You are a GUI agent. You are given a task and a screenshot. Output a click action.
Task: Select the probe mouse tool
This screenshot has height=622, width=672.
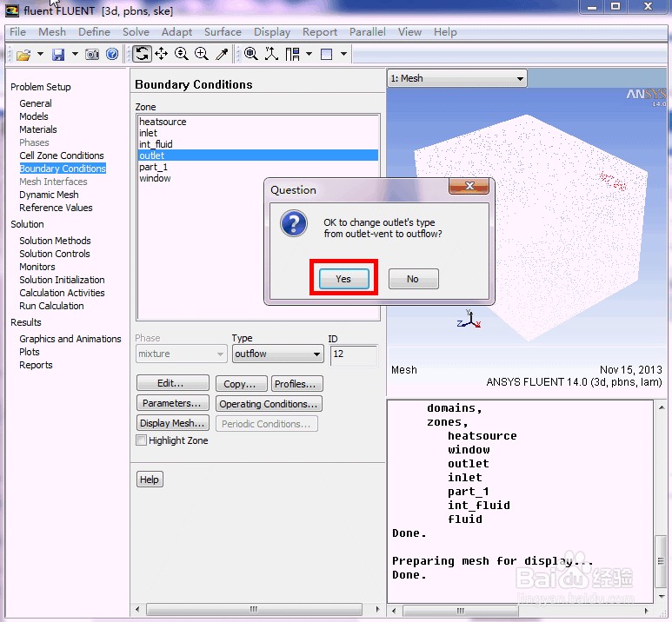pyautogui.click(x=222, y=54)
